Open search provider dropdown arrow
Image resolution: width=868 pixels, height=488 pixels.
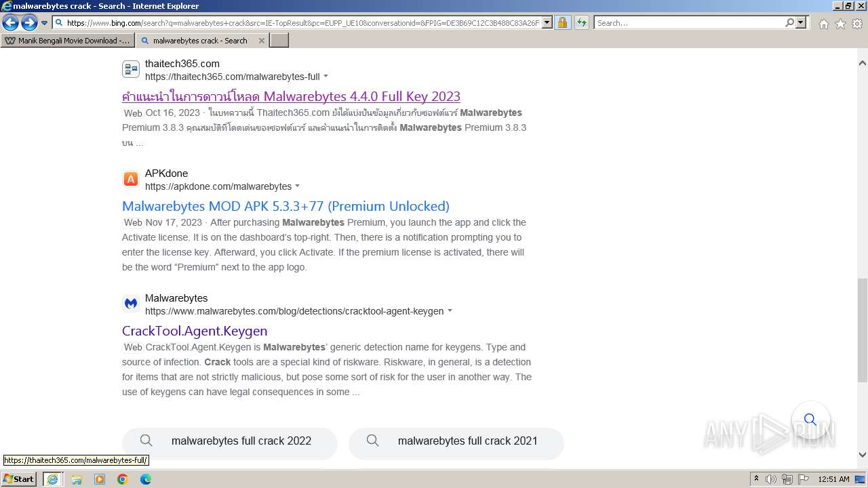(x=802, y=23)
